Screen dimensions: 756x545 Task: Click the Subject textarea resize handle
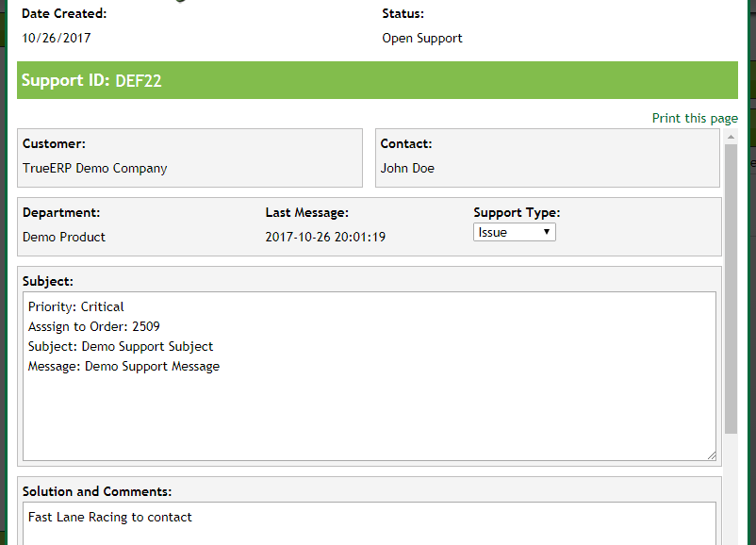click(711, 455)
